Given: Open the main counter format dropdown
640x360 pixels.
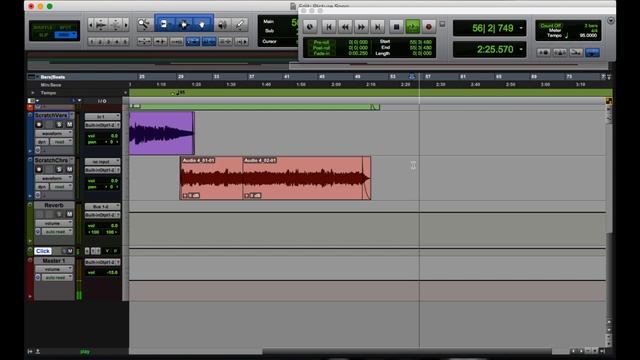Looking at the screenshot, I should tap(521, 28).
